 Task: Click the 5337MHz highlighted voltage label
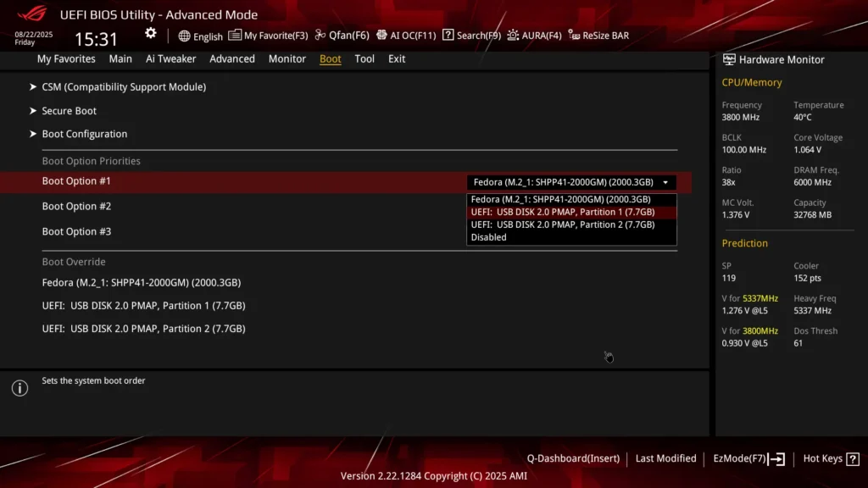[x=760, y=299]
